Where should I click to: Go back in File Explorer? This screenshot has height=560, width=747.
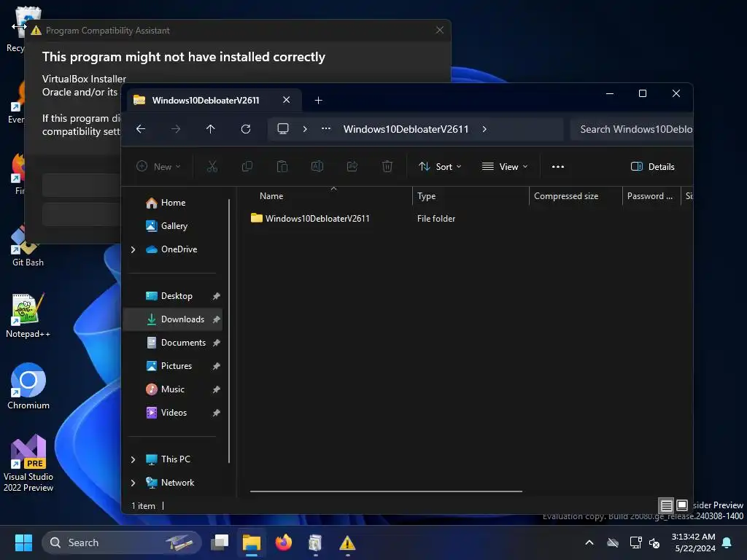(x=141, y=129)
